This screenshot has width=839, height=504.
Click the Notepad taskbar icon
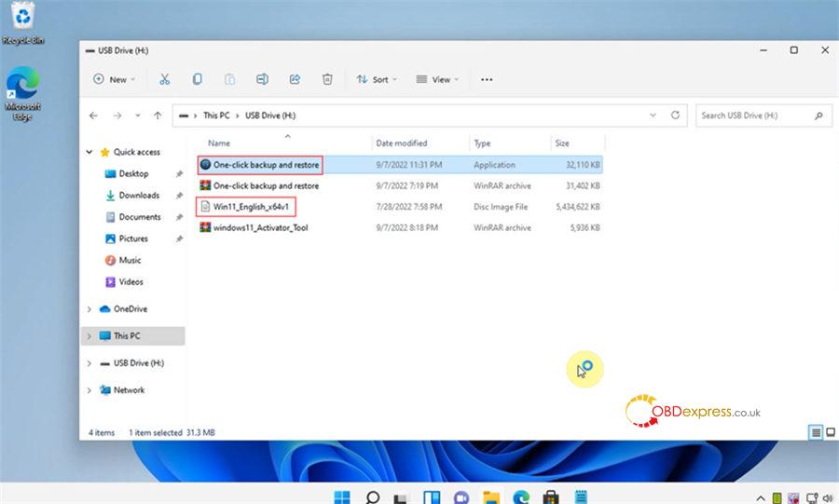point(581,497)
